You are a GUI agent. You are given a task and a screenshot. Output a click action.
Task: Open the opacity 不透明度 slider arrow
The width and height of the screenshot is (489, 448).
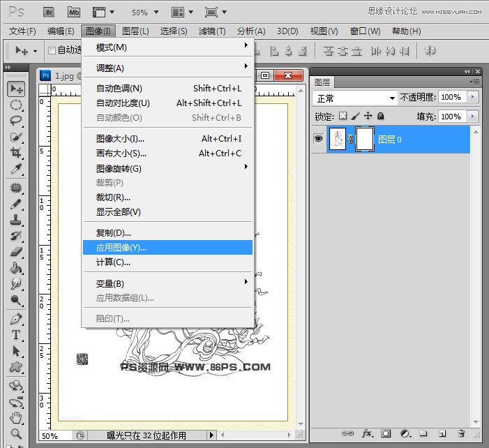[473, 97]
